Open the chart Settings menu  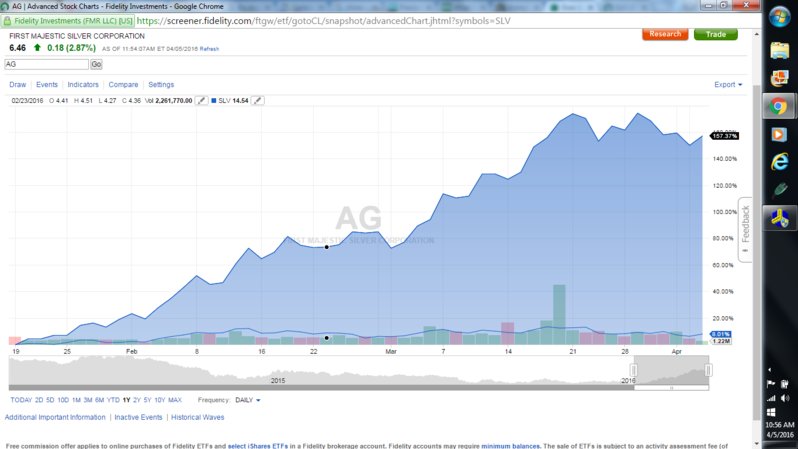pyautogui.click(x=161, y=85)
